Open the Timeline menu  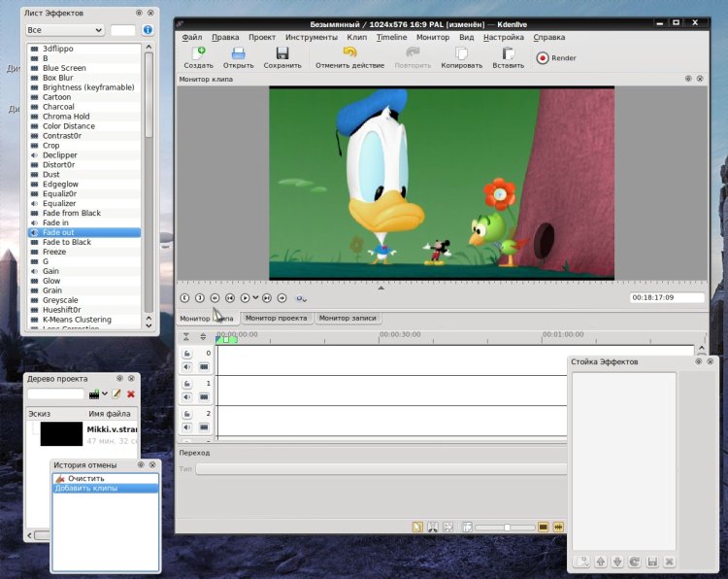[391, 37]
